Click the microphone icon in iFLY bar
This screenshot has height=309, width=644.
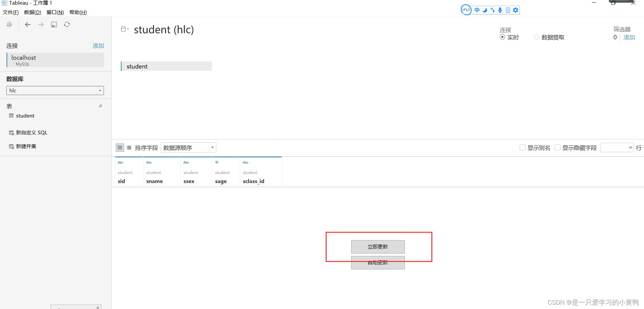coord(500,10)
